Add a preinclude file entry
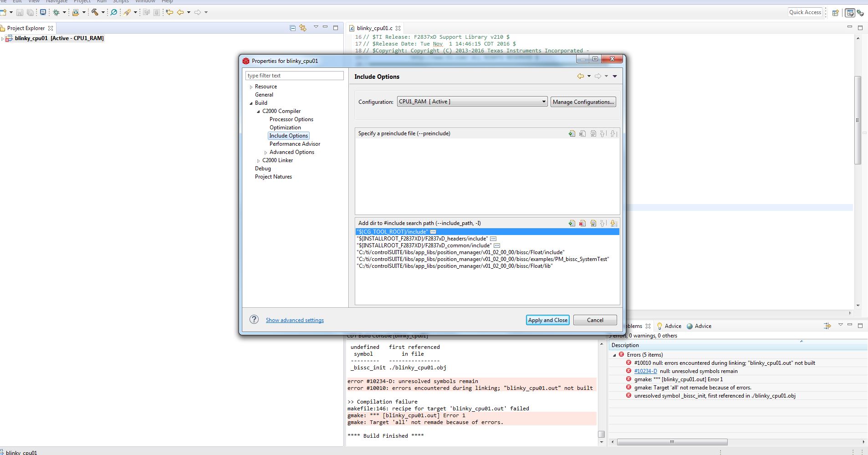The height and width of the screenshot is (455, 868). click(572, 133)
